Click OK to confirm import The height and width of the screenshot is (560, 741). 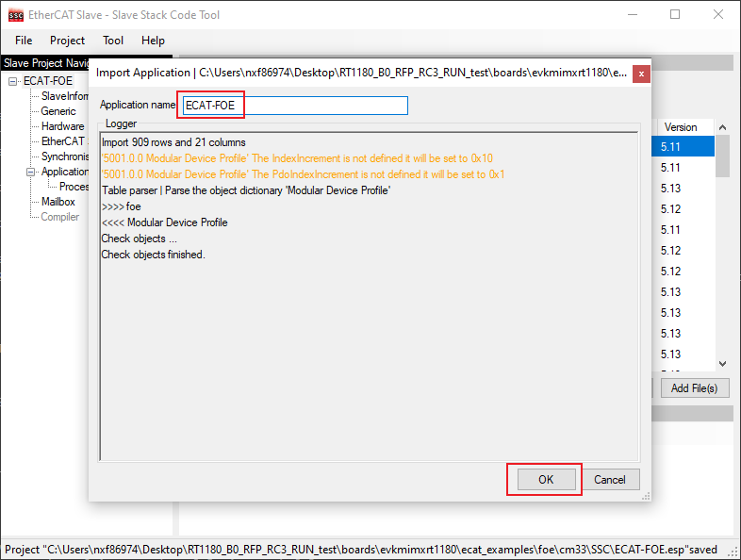(545, 479)
